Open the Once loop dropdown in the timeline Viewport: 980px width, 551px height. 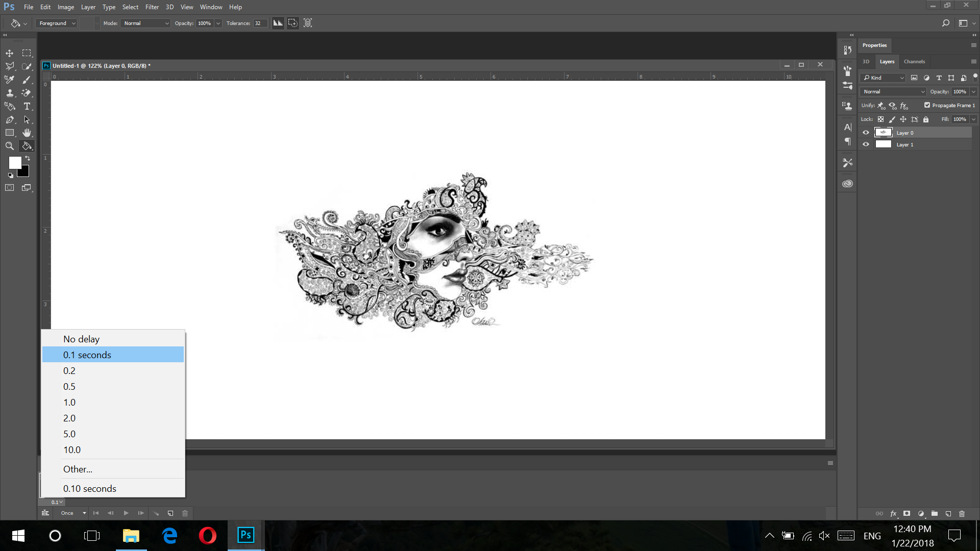coord(71,513)
